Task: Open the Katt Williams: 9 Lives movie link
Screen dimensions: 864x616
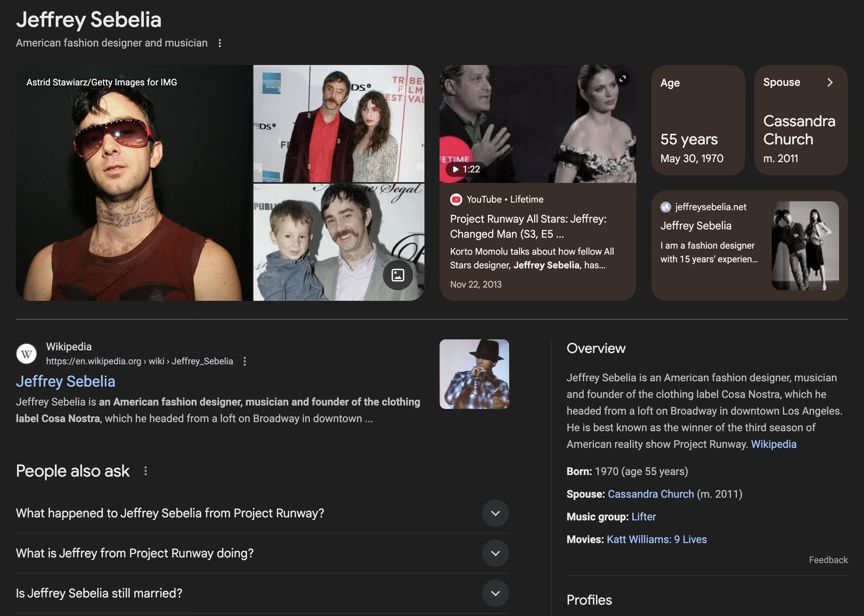Action: pyautogui.click(x=656, y=540)
